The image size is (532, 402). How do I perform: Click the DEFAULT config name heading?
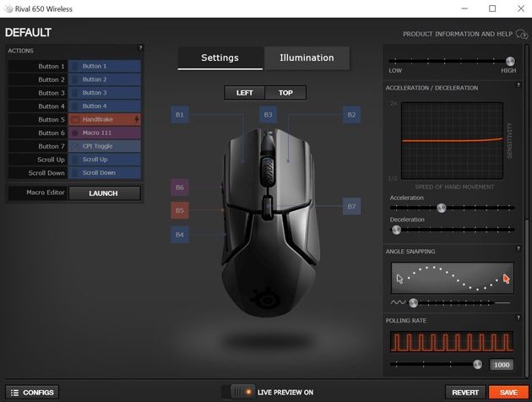(28, 33)
